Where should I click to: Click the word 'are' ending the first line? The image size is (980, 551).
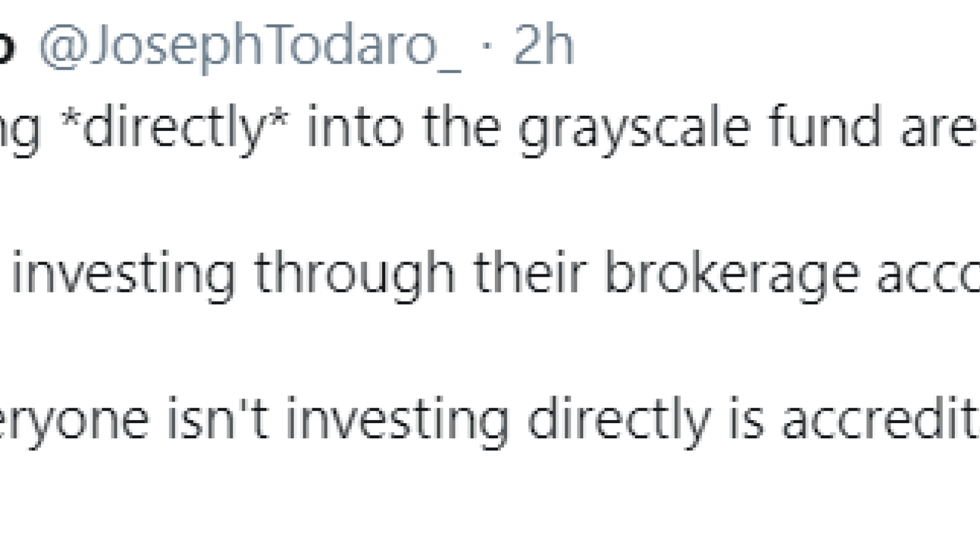point(939,130)
